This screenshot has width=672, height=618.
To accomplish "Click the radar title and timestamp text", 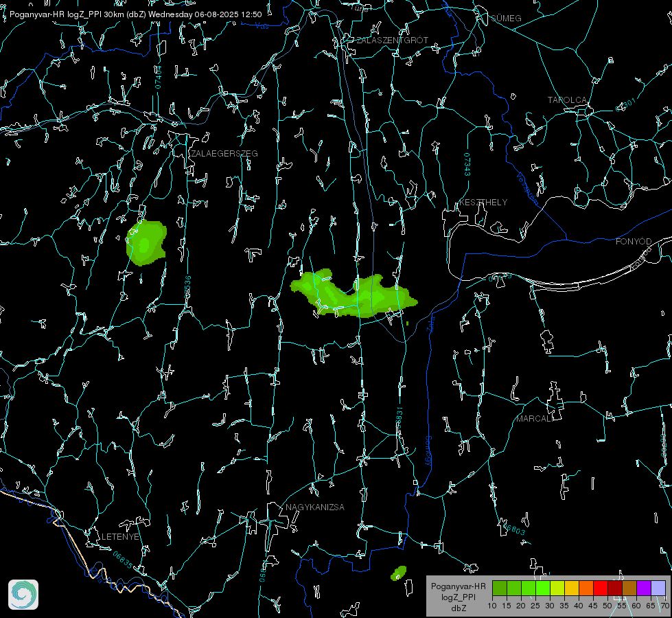I will click(x=135, y=14).
